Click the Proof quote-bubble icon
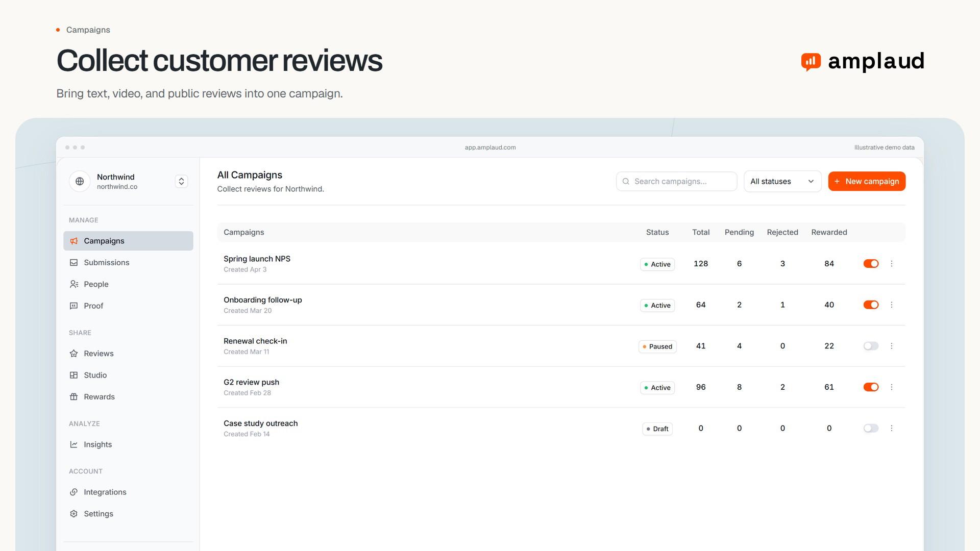 pyautogui.click(x=74, y=306)
